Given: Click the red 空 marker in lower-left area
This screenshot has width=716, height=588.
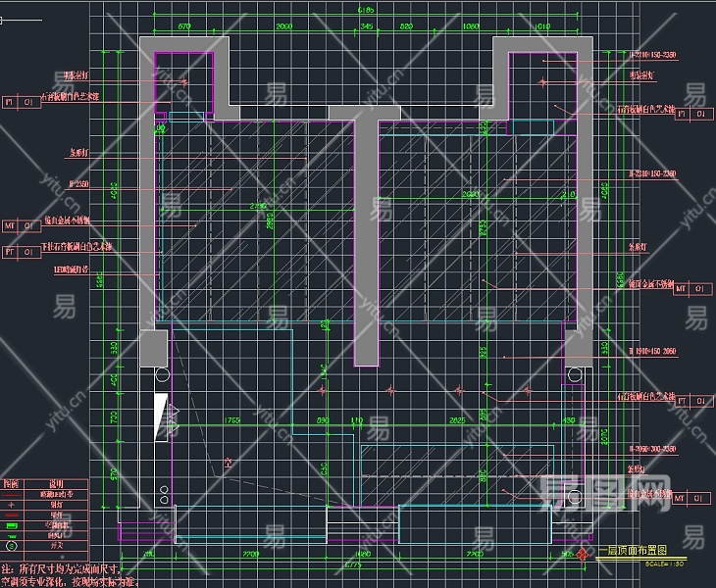Looking at the screenshot, I should (x=229, y=463).
